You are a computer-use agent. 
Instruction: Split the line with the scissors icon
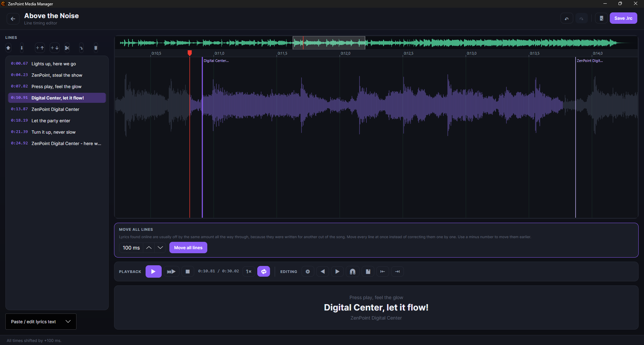coord(67,48)
